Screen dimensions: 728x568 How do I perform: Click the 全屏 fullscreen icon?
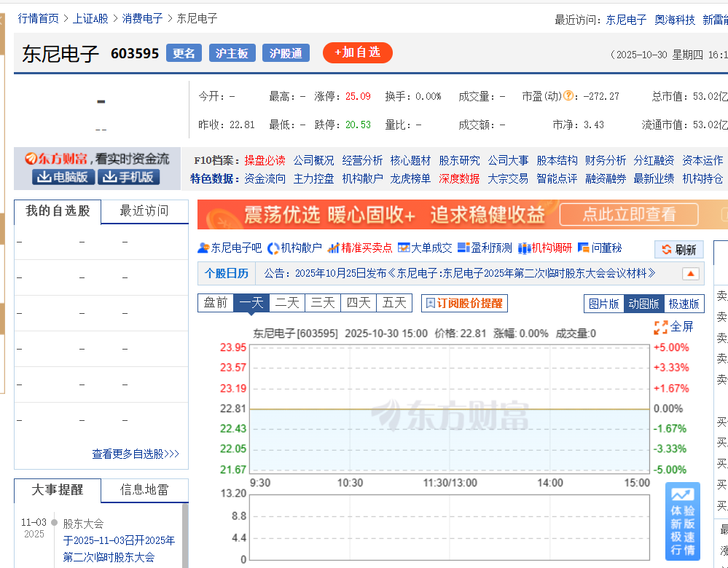tap(661, 327)
